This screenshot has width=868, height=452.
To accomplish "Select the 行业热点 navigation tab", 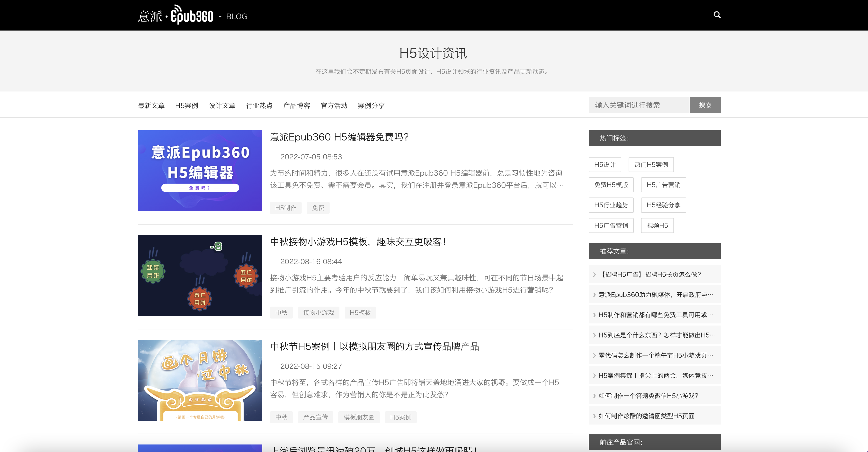I will click(259, 105).
